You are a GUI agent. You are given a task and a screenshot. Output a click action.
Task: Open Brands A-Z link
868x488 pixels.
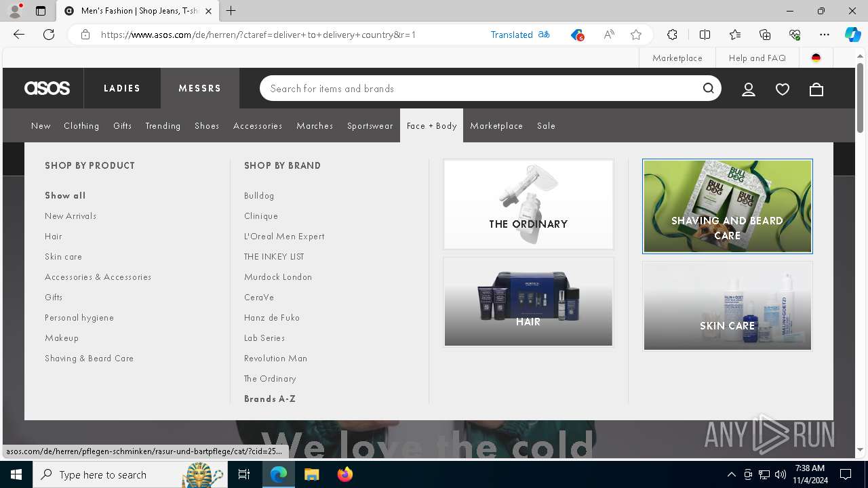pos(270,399)
